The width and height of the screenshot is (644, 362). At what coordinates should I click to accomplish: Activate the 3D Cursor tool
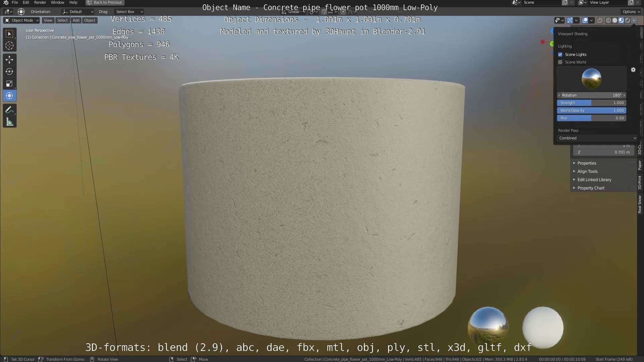[9, 46]
